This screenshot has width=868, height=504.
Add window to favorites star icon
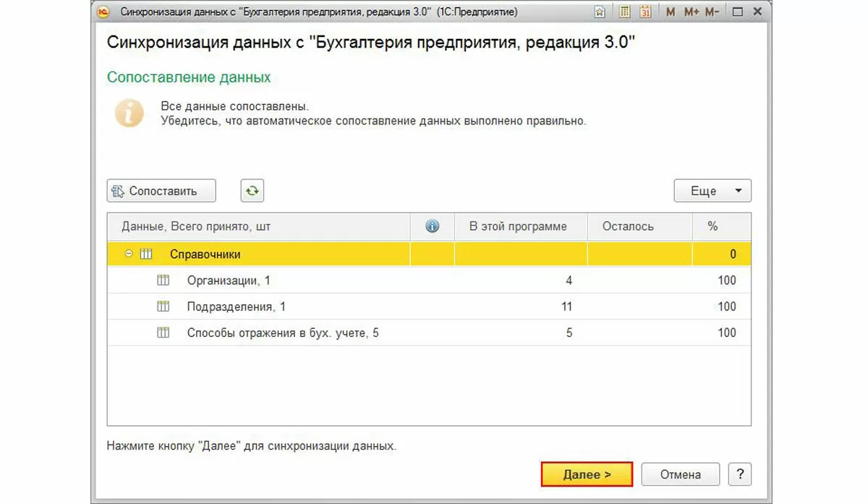(600, 12)
